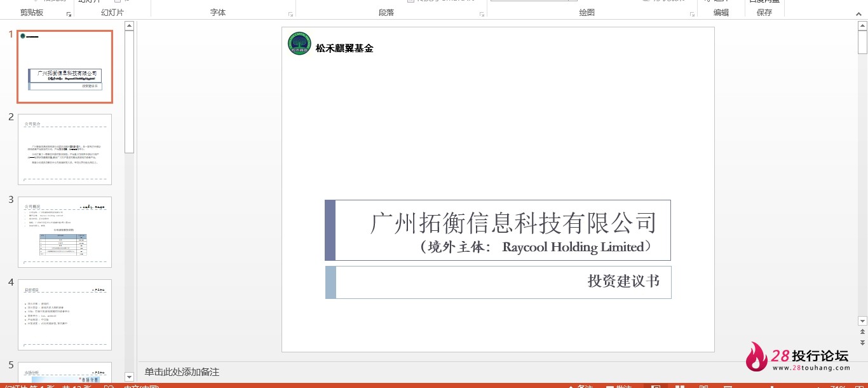Open the 段落 group dialog launcher
Image resolution: width=868 pixels, height=388 pixels.
(482, 14)
